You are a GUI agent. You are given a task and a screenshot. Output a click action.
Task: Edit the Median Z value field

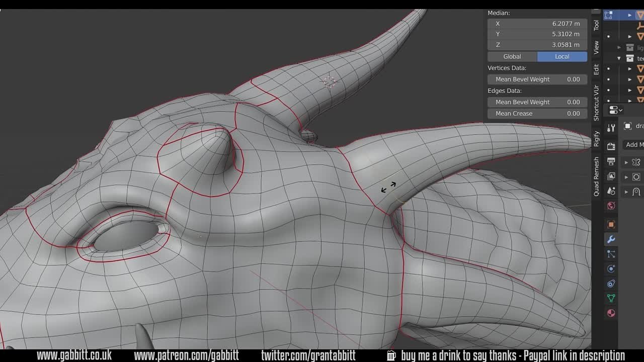point(537,45)
